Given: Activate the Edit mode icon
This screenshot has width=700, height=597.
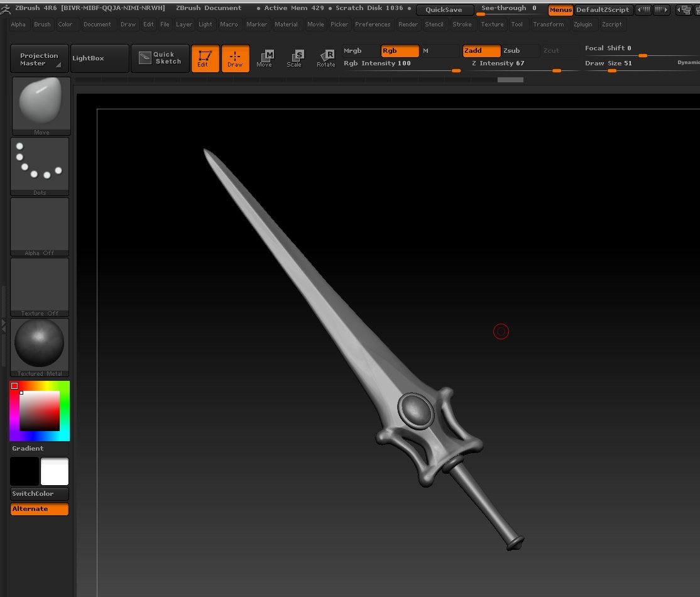Looking at the screenshot, I should [205, 58].
